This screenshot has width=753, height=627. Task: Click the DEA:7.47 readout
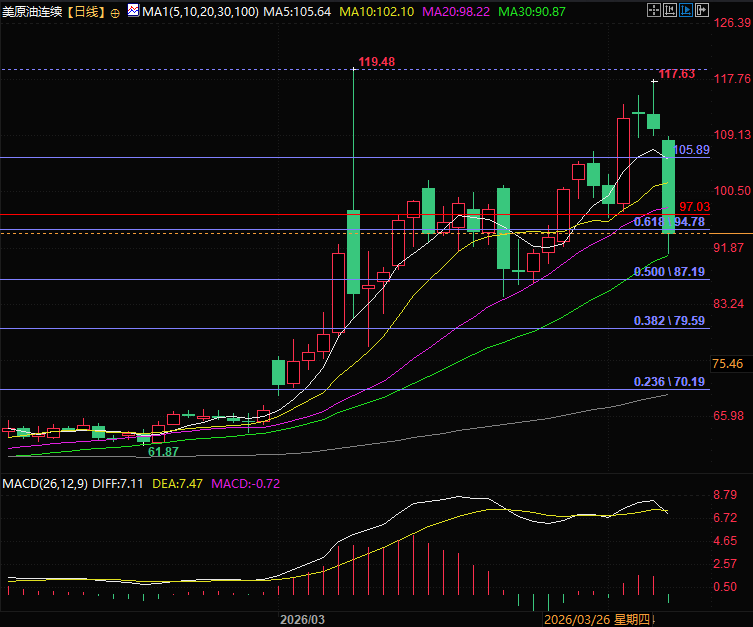click(177, 483)
